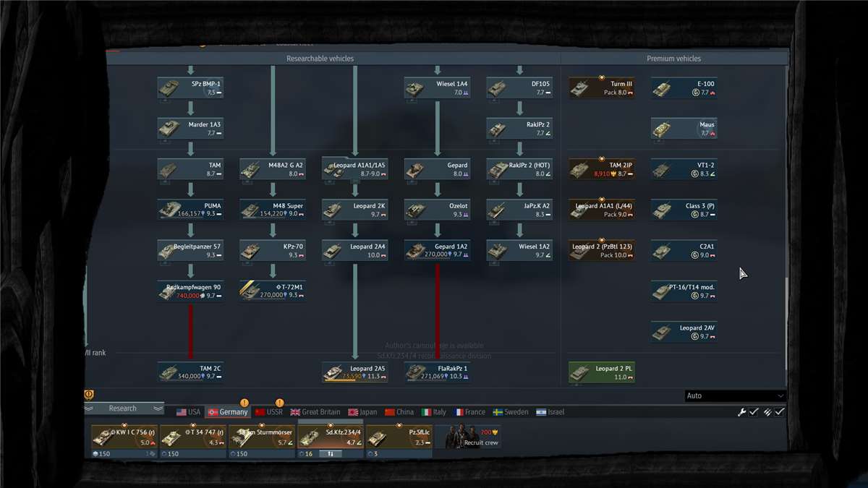
Task: Switch to the Japan nation tab
Action: [362, 412]
